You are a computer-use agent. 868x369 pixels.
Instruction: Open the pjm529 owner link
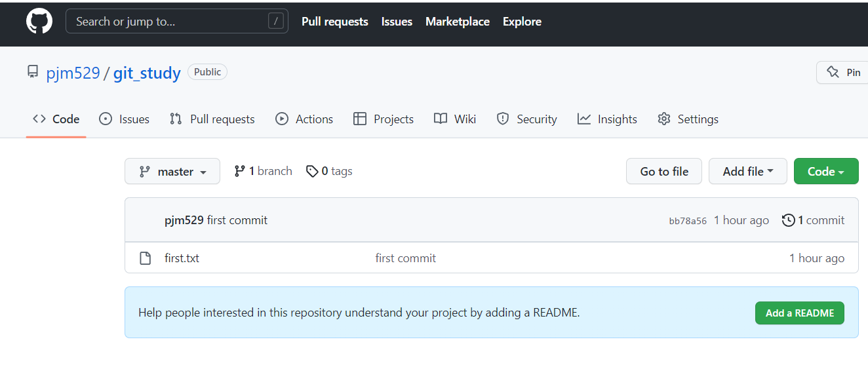click(x=73, y=73)
